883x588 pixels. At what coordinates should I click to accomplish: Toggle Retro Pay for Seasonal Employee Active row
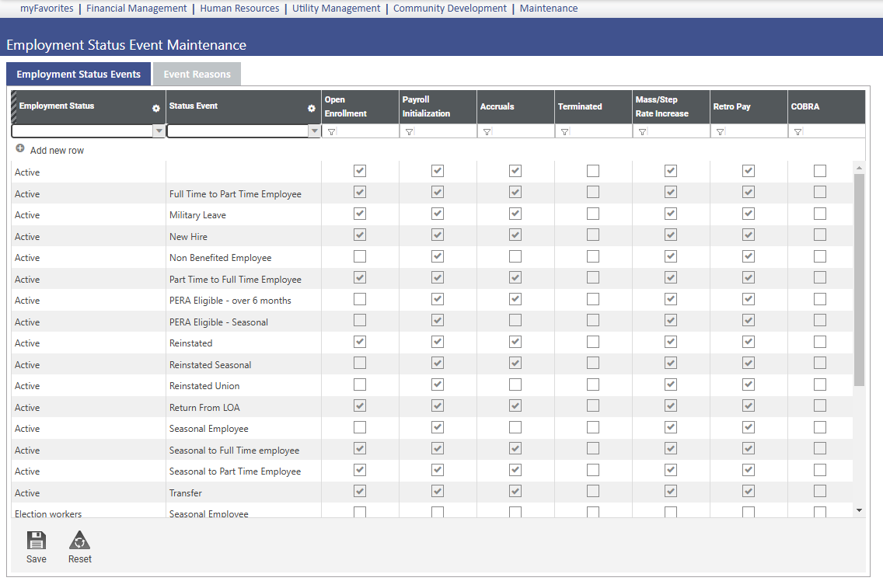click(749, 428)
